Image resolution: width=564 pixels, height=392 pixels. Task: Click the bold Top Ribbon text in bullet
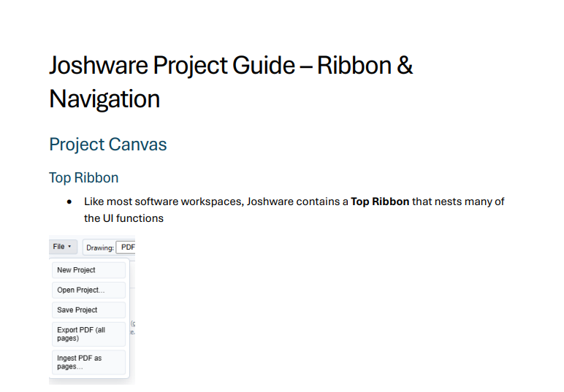[x=380, y=201]
